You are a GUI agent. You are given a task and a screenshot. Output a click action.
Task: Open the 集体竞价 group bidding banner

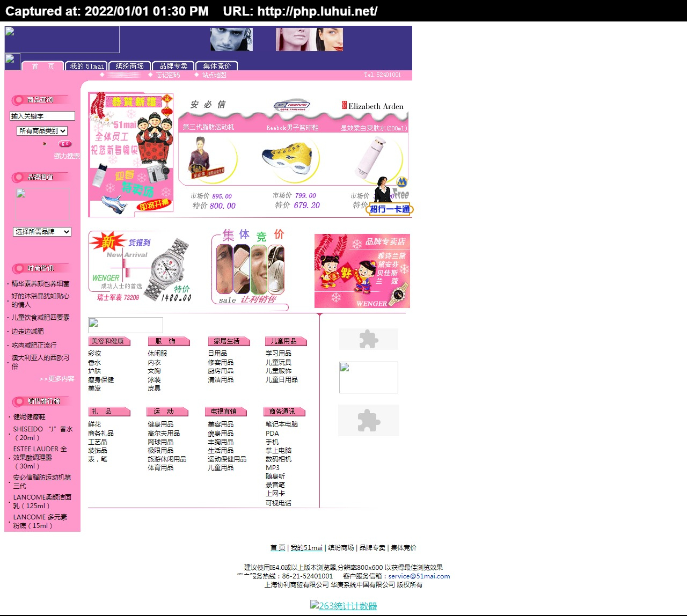click(x=250, y=269)
